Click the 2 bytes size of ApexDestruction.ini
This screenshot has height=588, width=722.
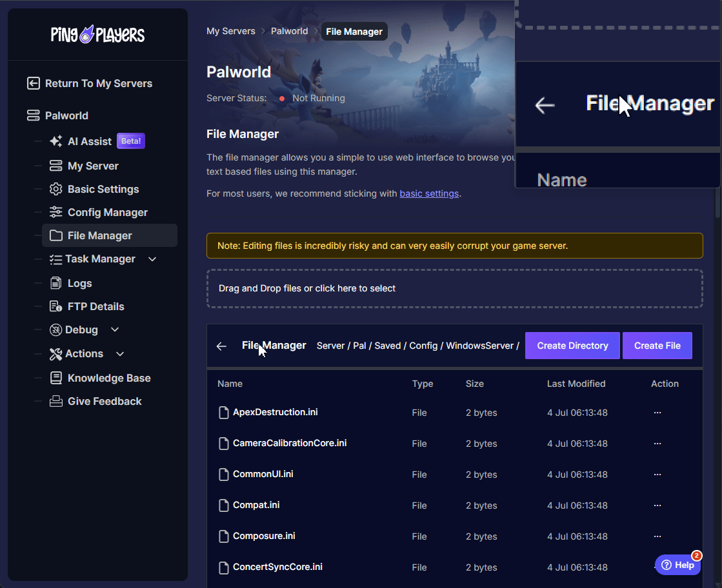481,413
